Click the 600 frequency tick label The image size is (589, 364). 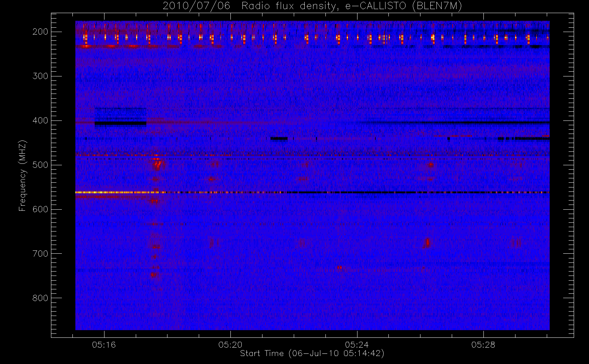[x=40, y=209]
